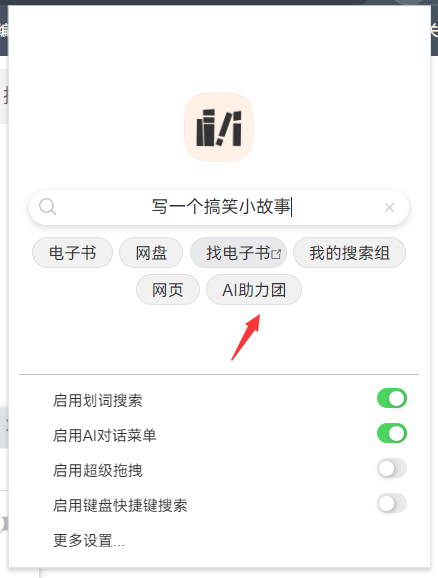Search with the AI助力团 chip
438x578 pixels.
tap(254, 290)
